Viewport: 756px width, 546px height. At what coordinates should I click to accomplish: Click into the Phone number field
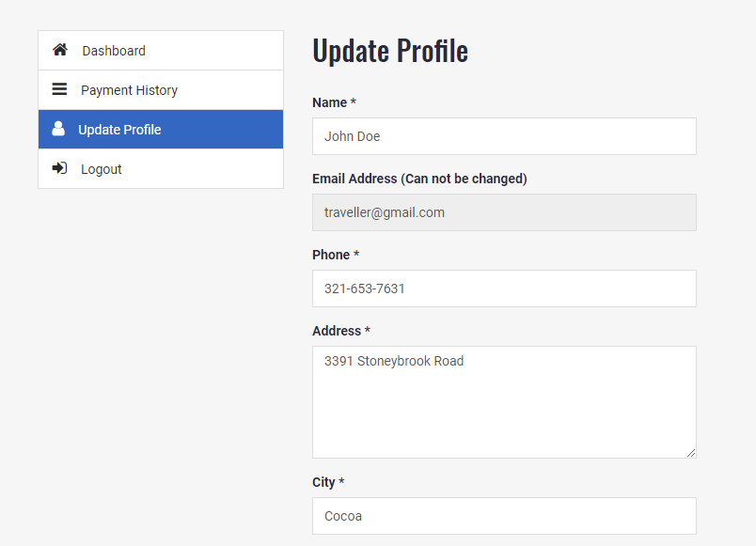coord(504,289)
